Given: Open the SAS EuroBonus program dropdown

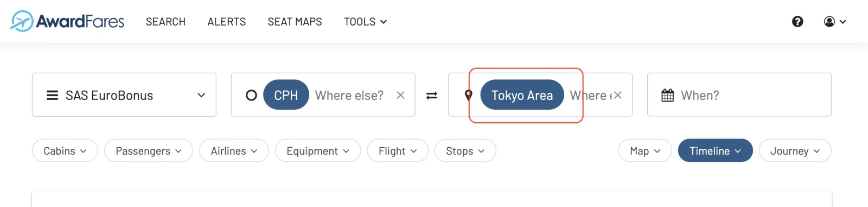Looking at the screenshot, I should (x=124, y=95).
